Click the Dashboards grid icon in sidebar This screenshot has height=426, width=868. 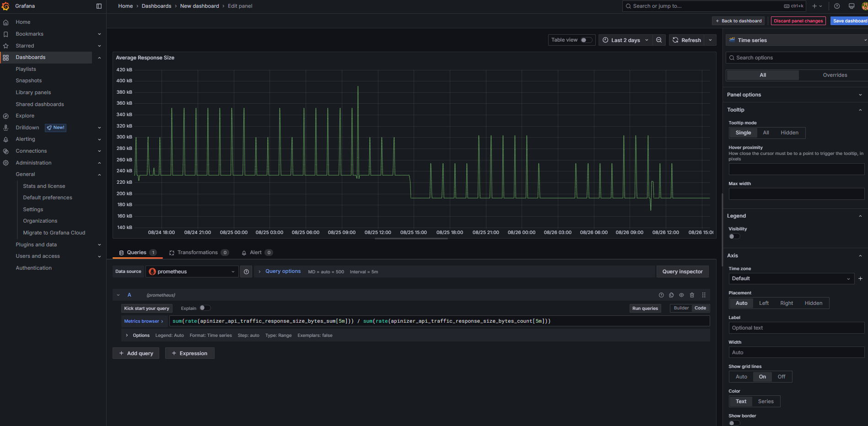[x=6, y=58]
